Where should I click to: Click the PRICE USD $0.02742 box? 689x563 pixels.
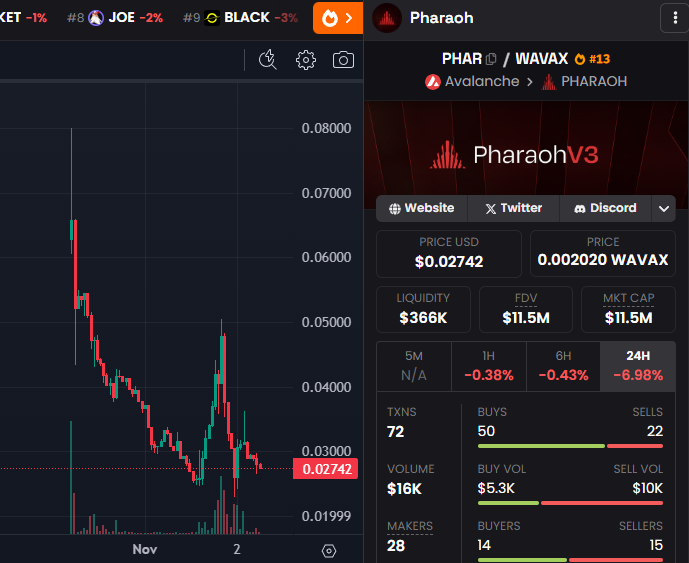point(449,254)
